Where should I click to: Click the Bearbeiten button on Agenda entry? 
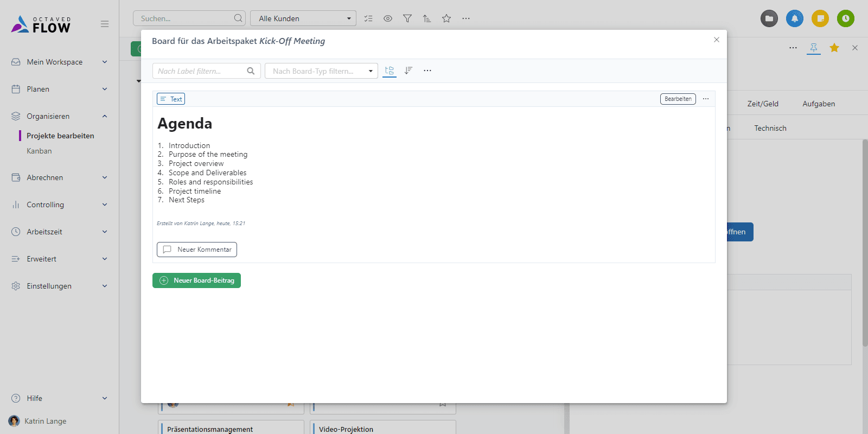[x=678, y=99]
